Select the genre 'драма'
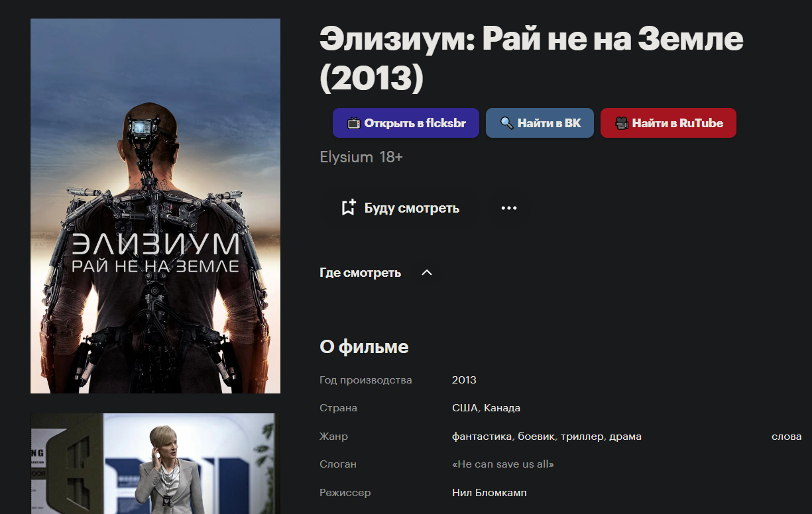 pyautogui.click(x=625, y=437)
